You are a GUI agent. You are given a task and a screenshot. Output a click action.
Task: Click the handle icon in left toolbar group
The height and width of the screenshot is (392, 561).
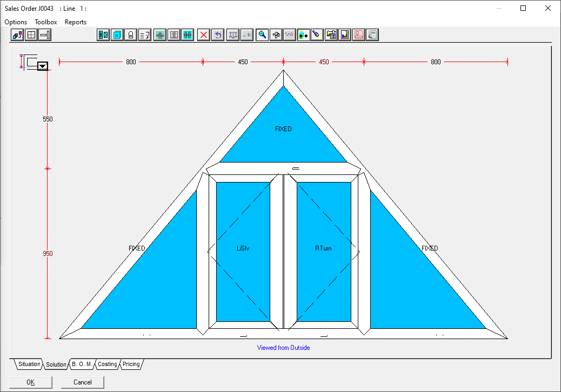pos(45,35)
